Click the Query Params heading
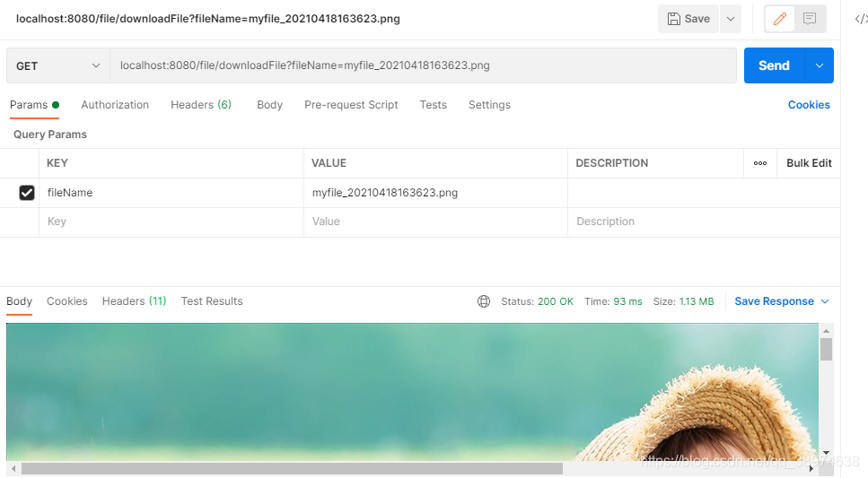868x478 pixels. click(50, 135)
